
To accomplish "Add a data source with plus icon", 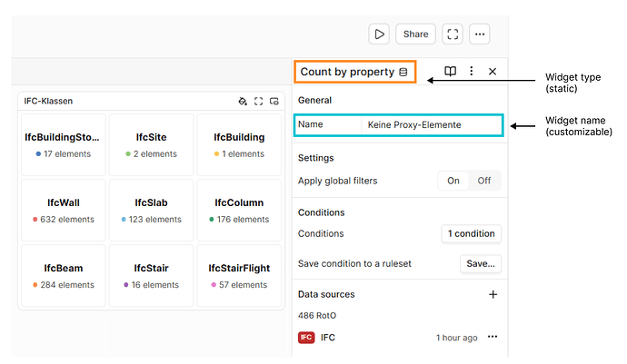I will pyautogui.click(x=493, y=294).
